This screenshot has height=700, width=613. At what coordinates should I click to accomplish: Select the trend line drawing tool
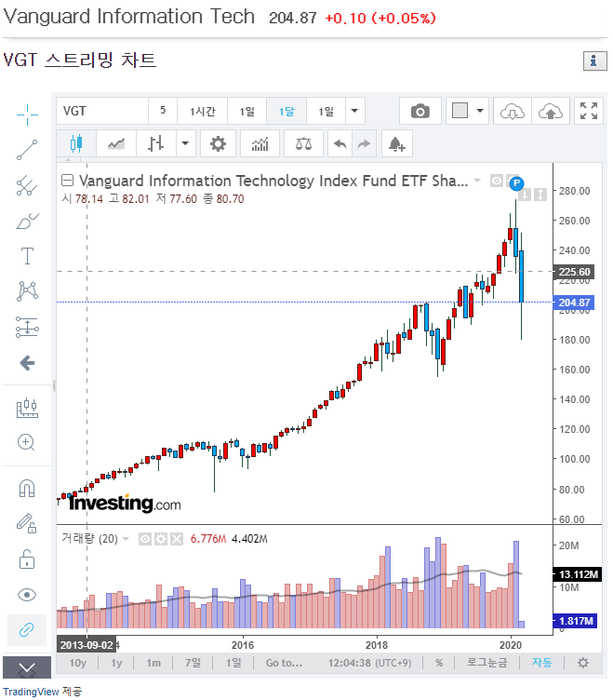[27, 150]
